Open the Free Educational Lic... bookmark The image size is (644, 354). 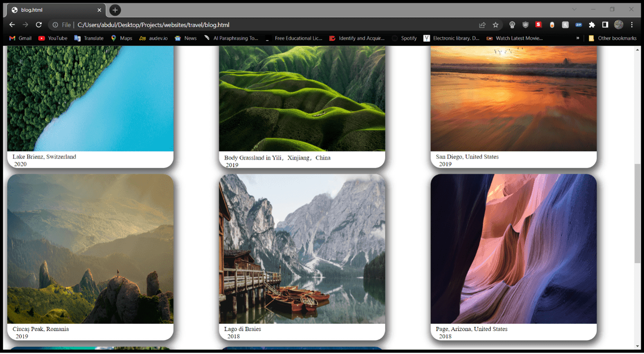(x=294, y=38)
